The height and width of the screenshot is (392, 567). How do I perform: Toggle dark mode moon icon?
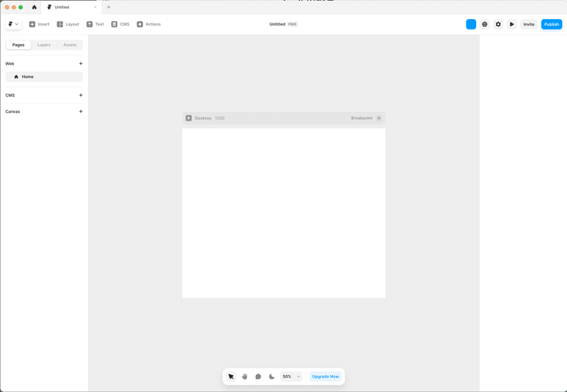(271, 376)
